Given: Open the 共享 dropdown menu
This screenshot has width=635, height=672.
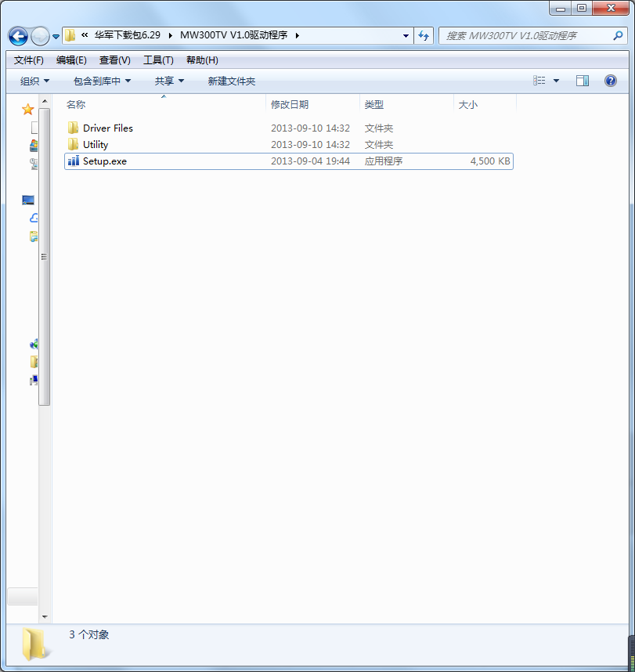Looking at the screenshot, I should [x=169, y=81].
